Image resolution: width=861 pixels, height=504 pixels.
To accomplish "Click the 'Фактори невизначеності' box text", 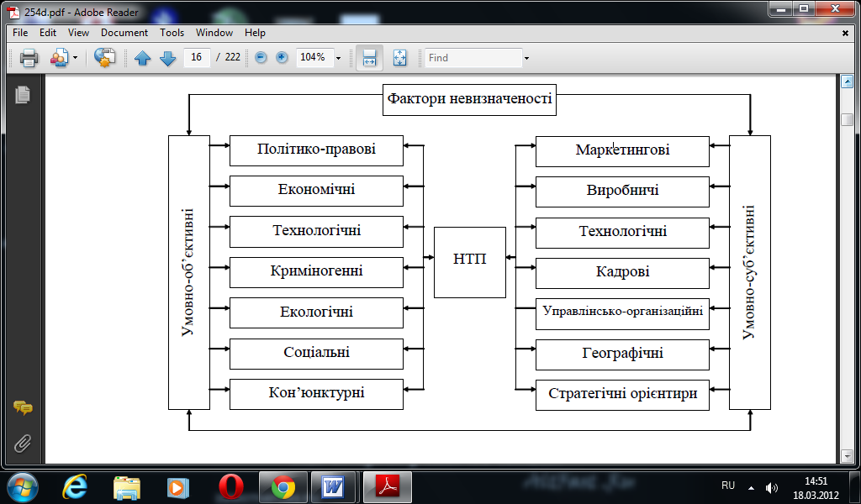I will pyautogui.click(x=469, y=99).
